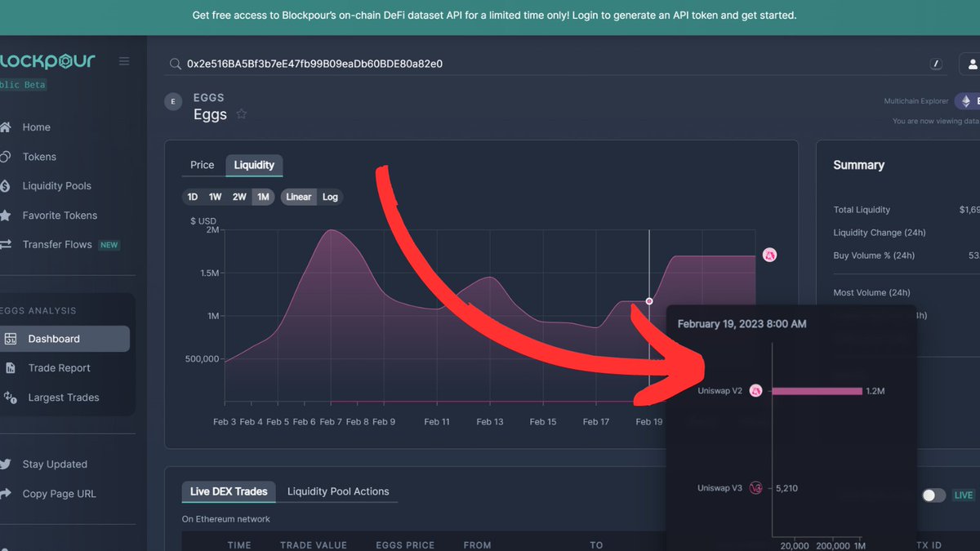
Task: Click the TIME column header
Action: [x=239, y=545]
